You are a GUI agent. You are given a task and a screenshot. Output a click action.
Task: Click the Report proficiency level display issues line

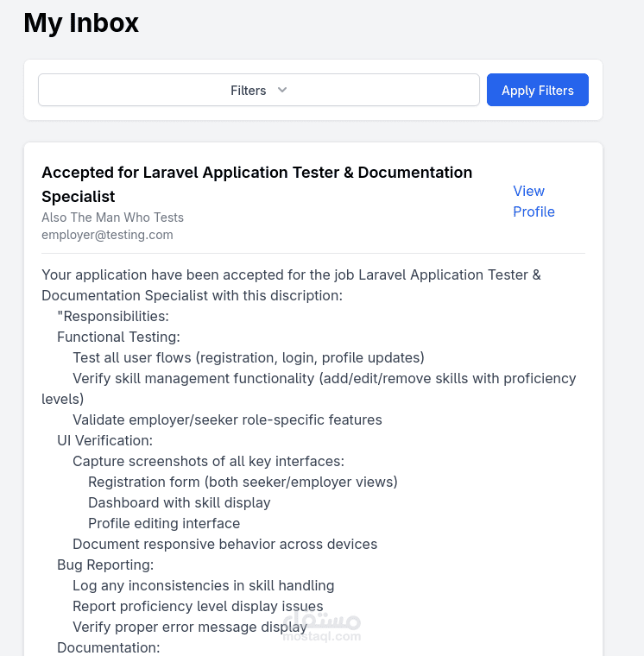click(x=198, y=606)
